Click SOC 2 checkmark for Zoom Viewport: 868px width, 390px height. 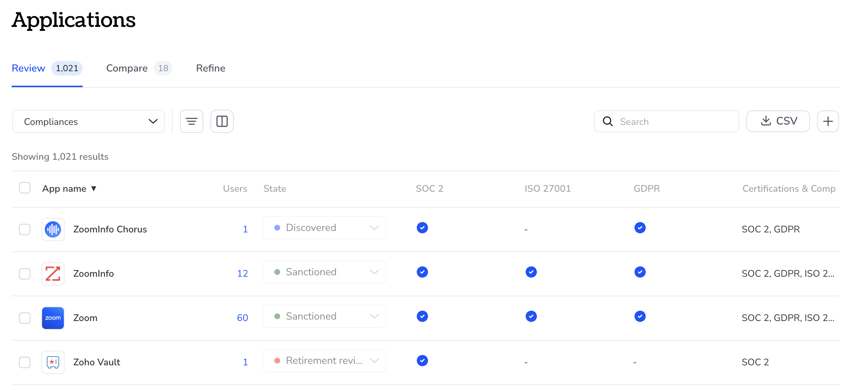coord(422,316)
